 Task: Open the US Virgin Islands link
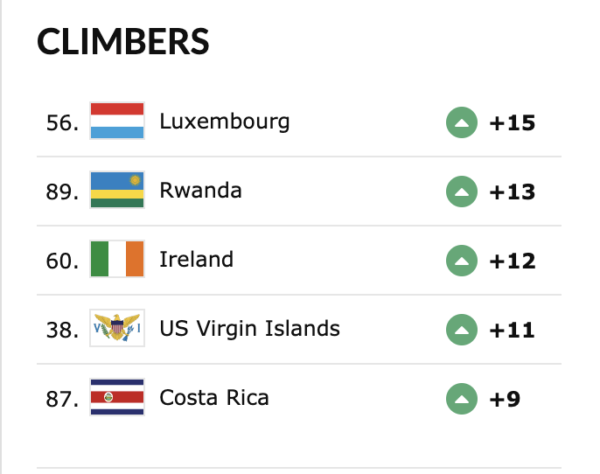[250, 328]
